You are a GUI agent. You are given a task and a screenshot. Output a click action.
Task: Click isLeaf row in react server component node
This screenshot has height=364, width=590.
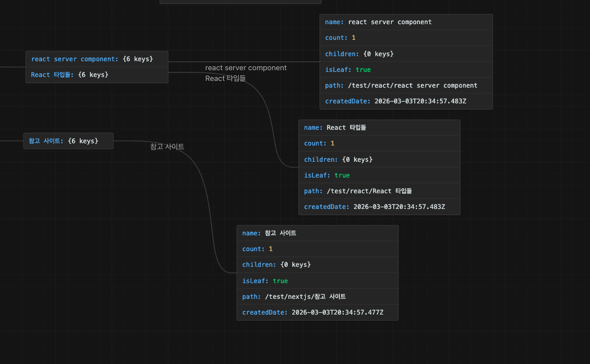pyautogui.click(x=406, y=70)
